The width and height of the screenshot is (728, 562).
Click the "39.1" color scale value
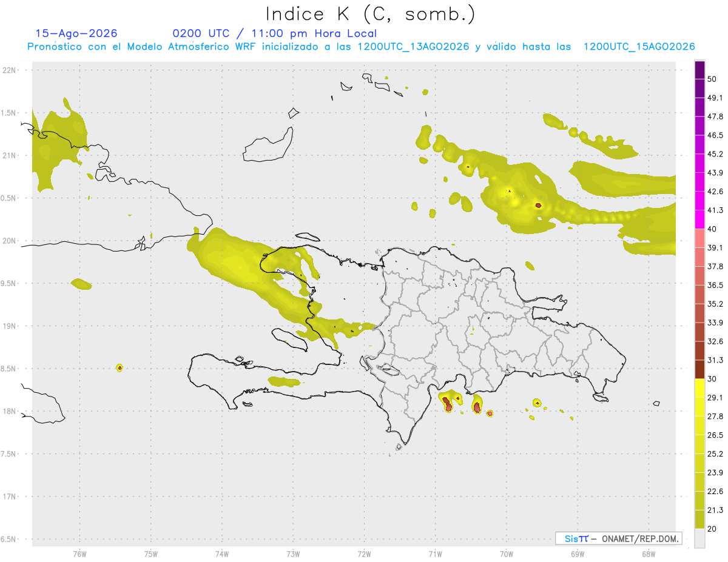tap(715, 248)
